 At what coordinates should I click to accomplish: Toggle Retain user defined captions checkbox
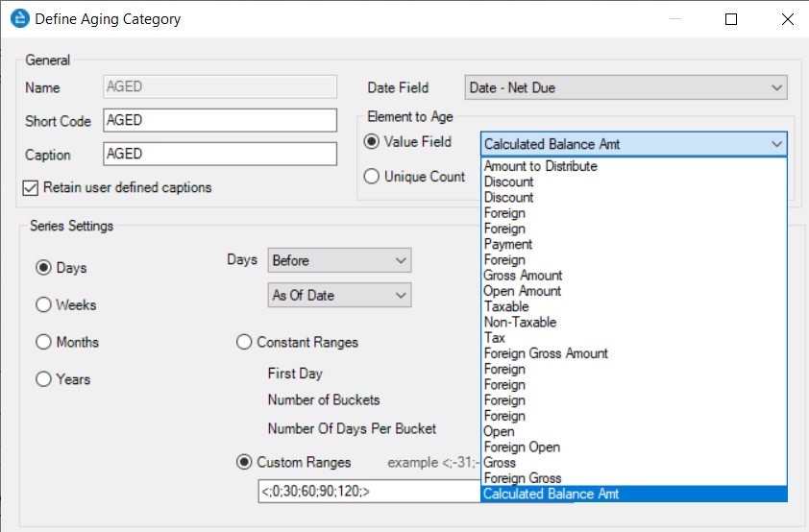(30, 187)
